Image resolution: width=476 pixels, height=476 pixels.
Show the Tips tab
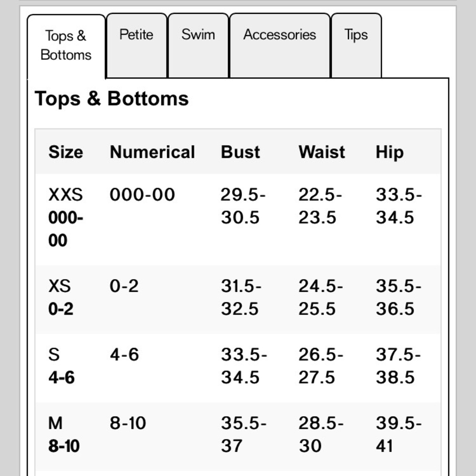click(356, 35)
